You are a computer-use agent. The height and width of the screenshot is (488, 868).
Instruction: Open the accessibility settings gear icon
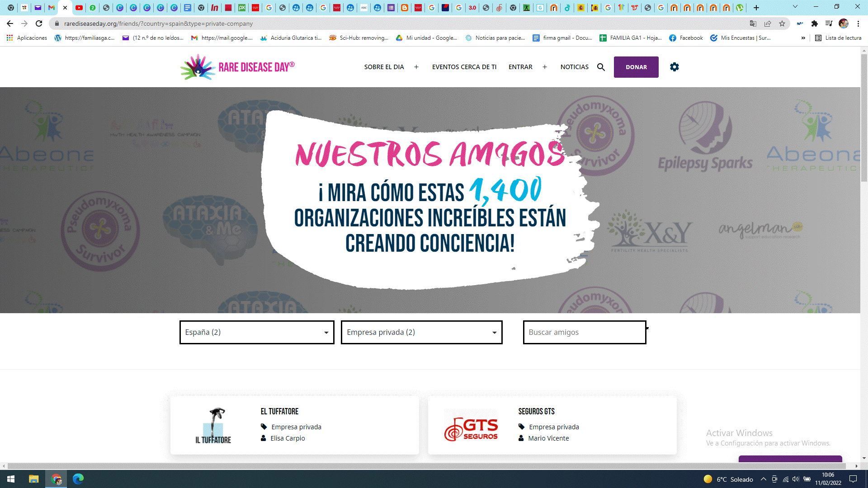pyautogui.click(x=674, y=67)
